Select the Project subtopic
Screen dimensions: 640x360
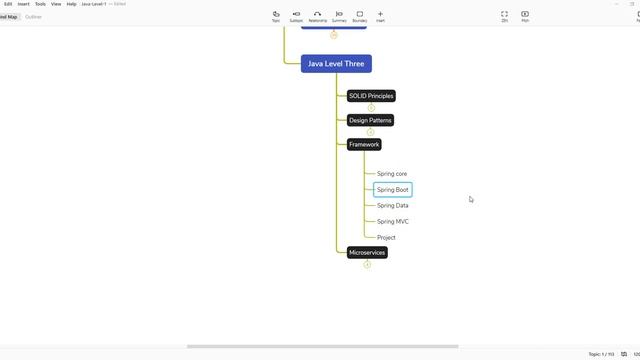point(386,238)
